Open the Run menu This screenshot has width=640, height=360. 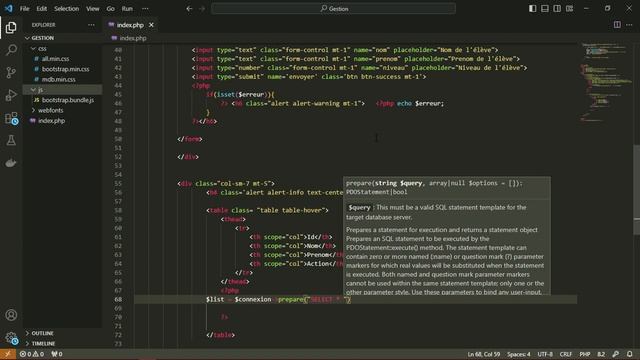[x=127, y=8]
